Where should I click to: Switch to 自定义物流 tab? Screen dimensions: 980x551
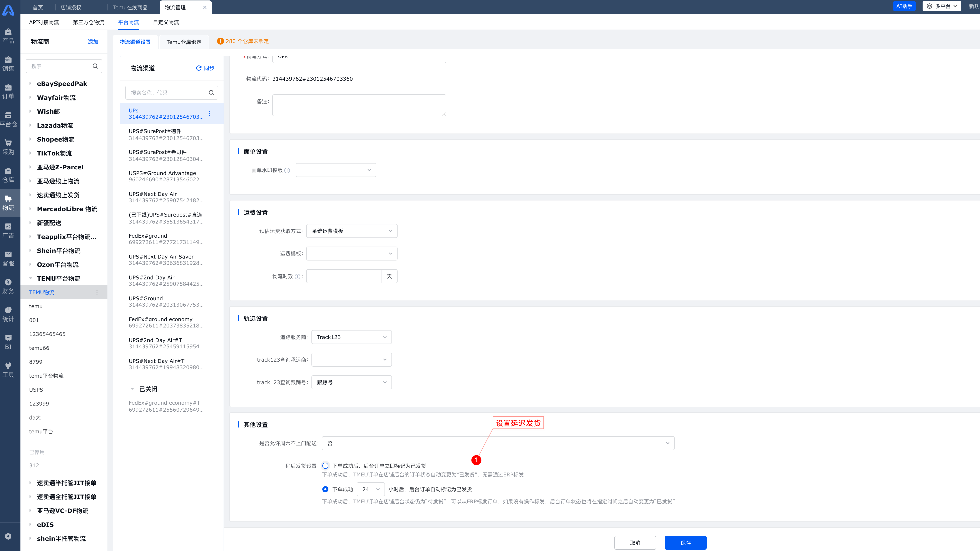click(x=166, y=22)
